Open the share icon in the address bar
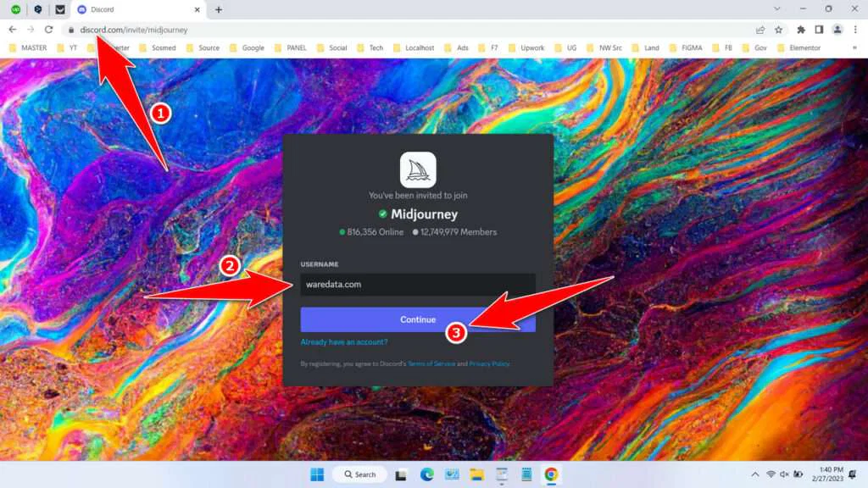Image resolution: width=868 pixels, height=488 pixels. click(x=759, y=29)
